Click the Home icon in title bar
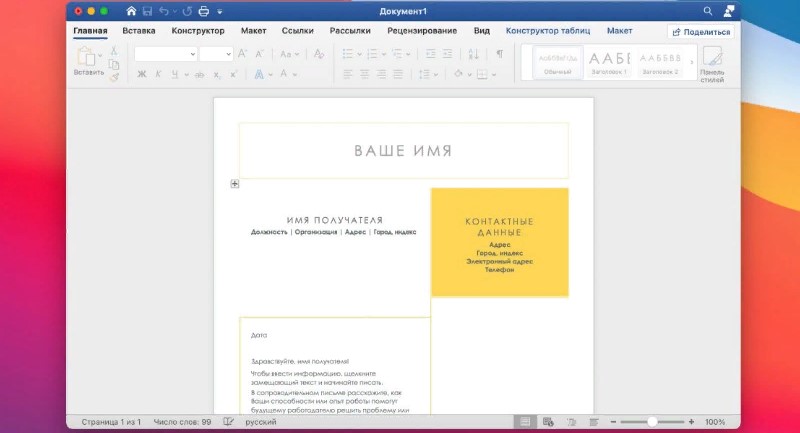Viewport: 800px width, 433px height. click(130, 11)
